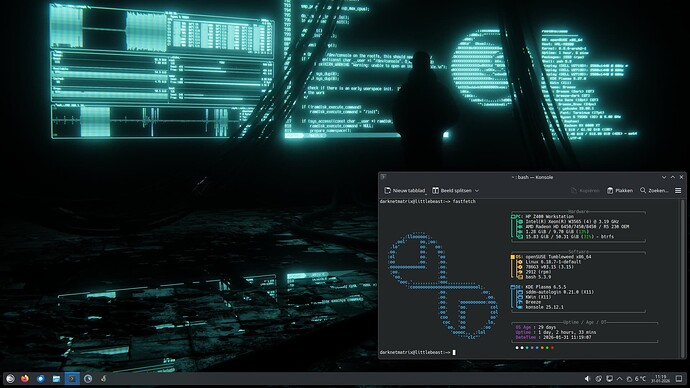
Task: Maximize the Konsole window
Action: 672,177
